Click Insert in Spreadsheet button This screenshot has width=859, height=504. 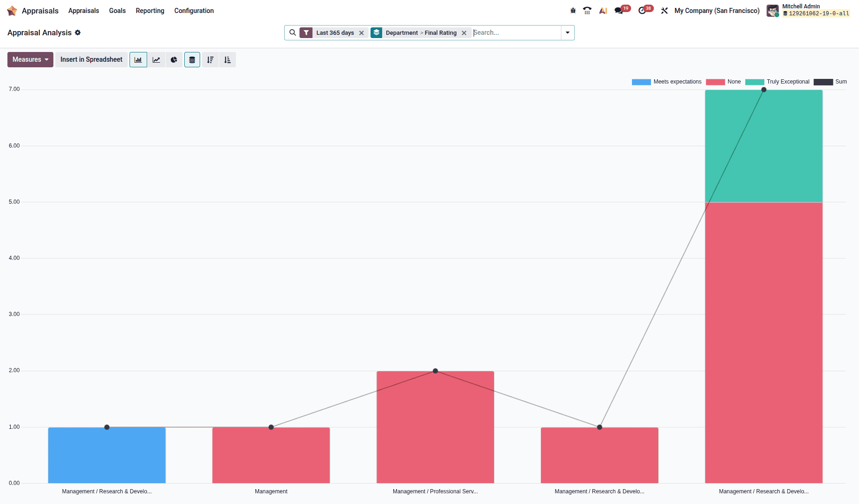[x=91, y=60]
